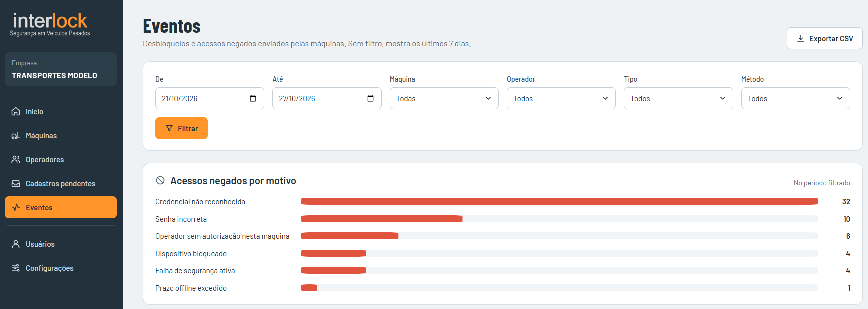The image size is (868, 309).
Task: Click the Configurações sliders icon
Action: pos(16,268)
